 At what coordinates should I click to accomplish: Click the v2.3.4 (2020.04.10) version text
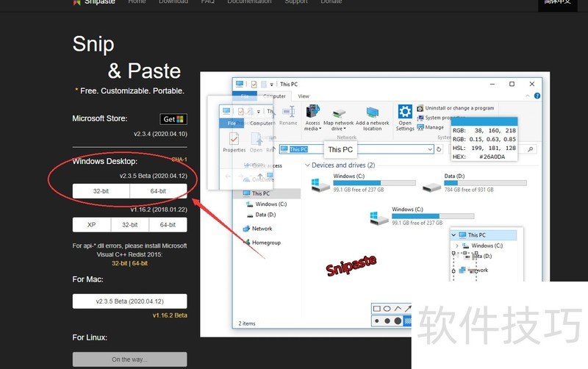[160, 134]
